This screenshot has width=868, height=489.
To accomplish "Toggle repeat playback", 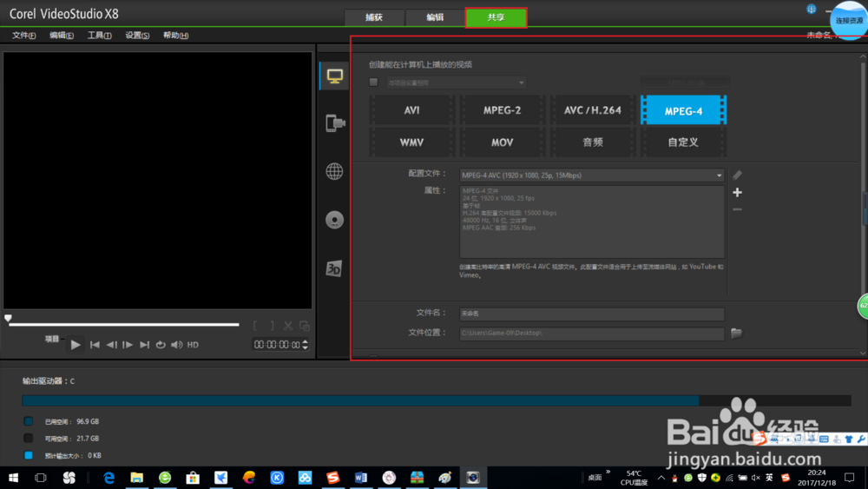I will click(x=161, y=345).
